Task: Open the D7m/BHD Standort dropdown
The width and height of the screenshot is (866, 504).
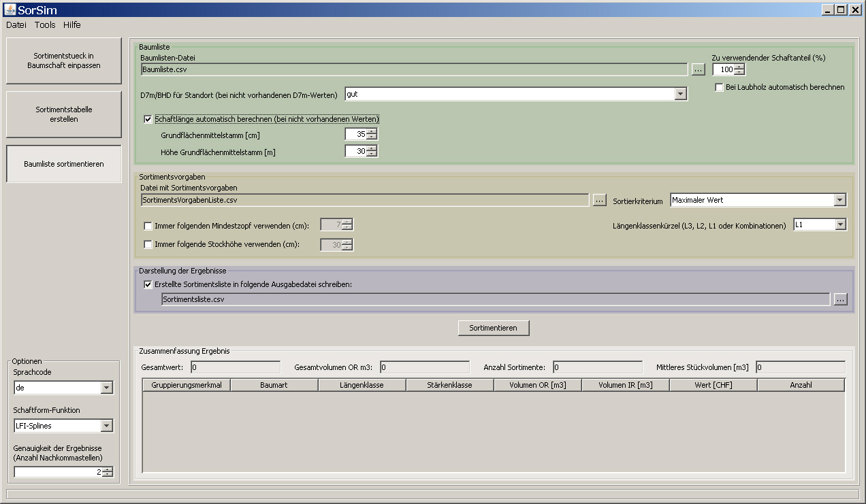Action: [680, 95]
